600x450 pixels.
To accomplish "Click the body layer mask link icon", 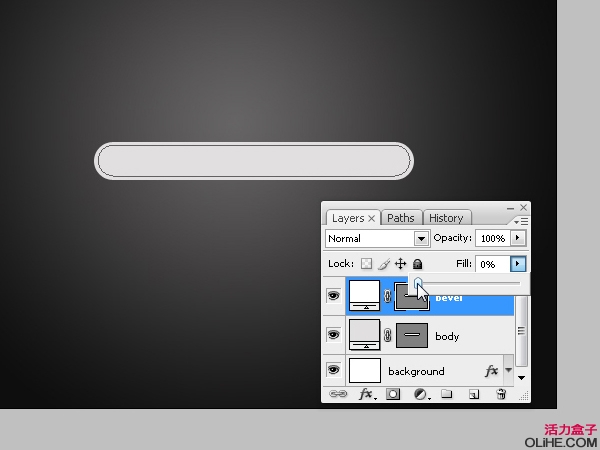I will [387, 335].
